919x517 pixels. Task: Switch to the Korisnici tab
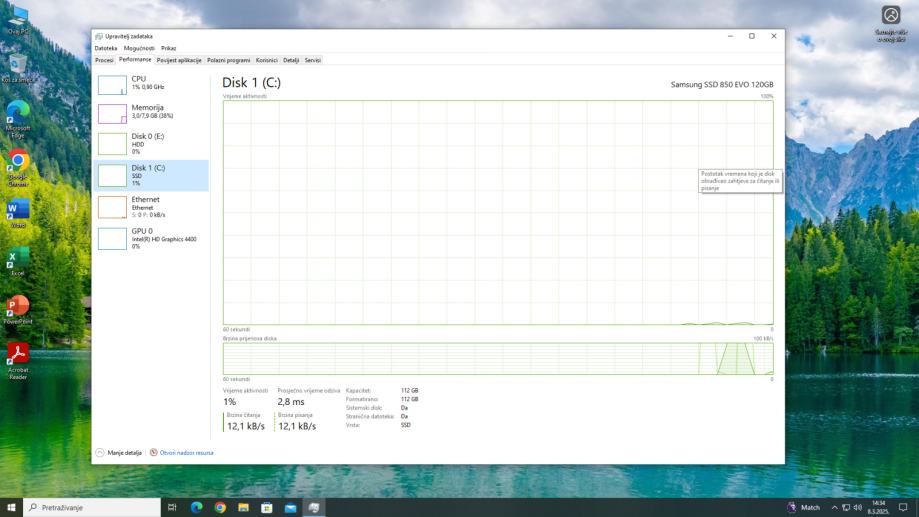pyautogui.click(x=267, y=60)
